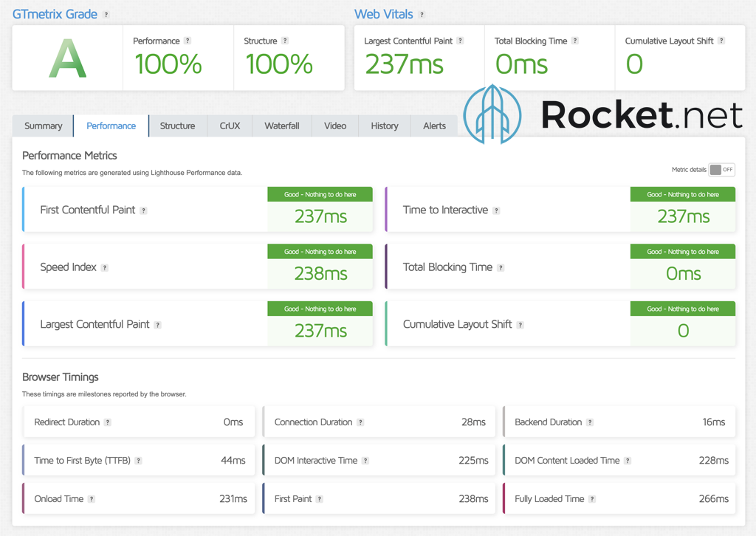Viewport: 756px width, 536px height.
Task: Select the Backend Duration 16ms value
Action: click(x=714, y=422)
